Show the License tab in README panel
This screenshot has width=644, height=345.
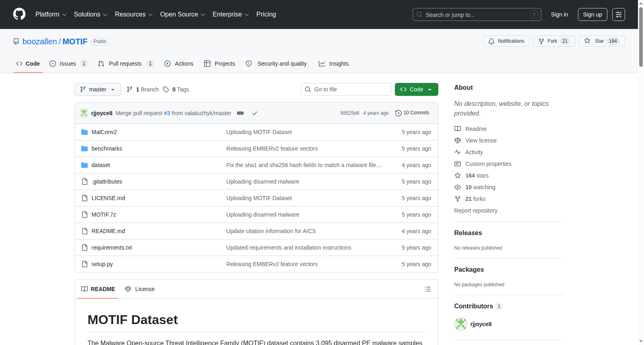click(x=140, y=289)
